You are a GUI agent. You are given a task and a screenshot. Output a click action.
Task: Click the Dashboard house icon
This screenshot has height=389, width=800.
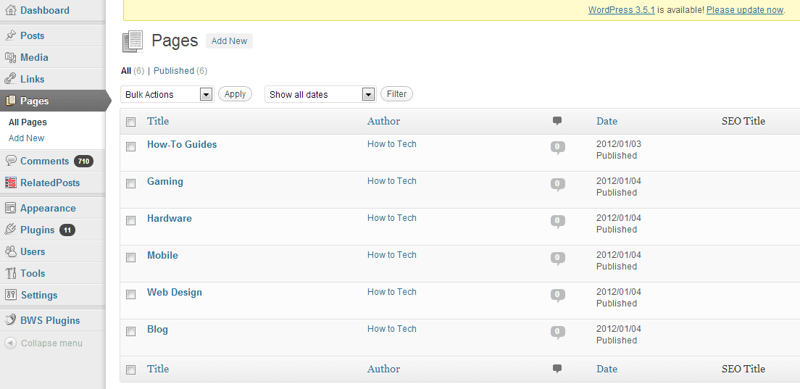[10, 10]
